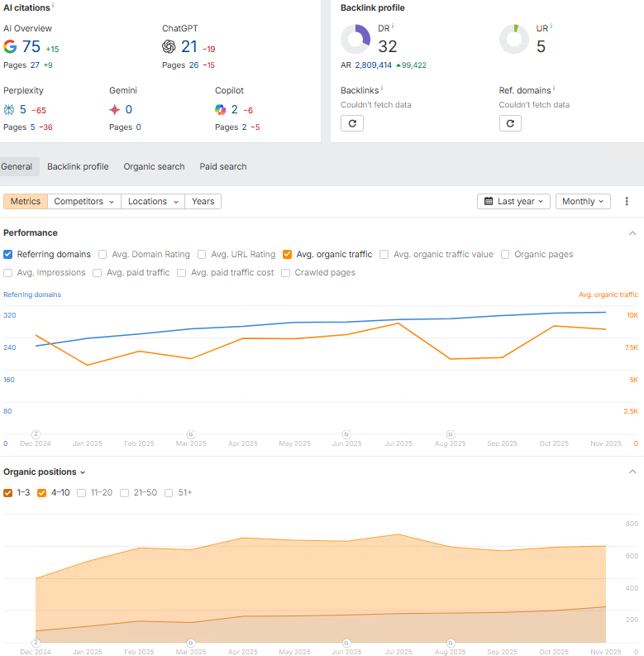This screenshot has width=644, height=656.
Task: Click the Dec 2024 marker in Performance chart
Action: pos(36,434)
